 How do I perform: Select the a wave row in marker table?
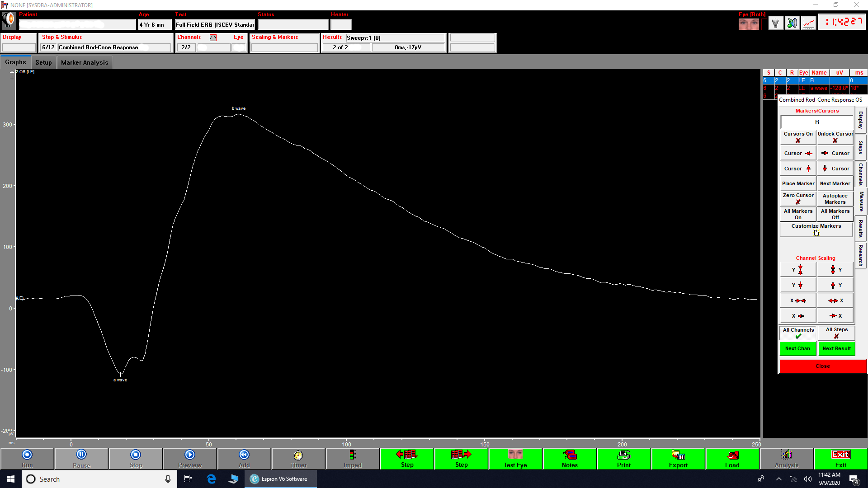tap(818, 88)
